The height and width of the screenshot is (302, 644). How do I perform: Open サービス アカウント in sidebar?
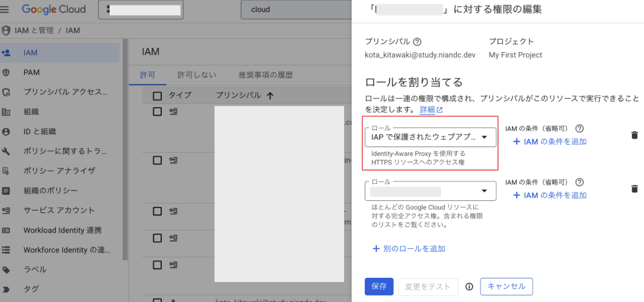tap(60, 211)
